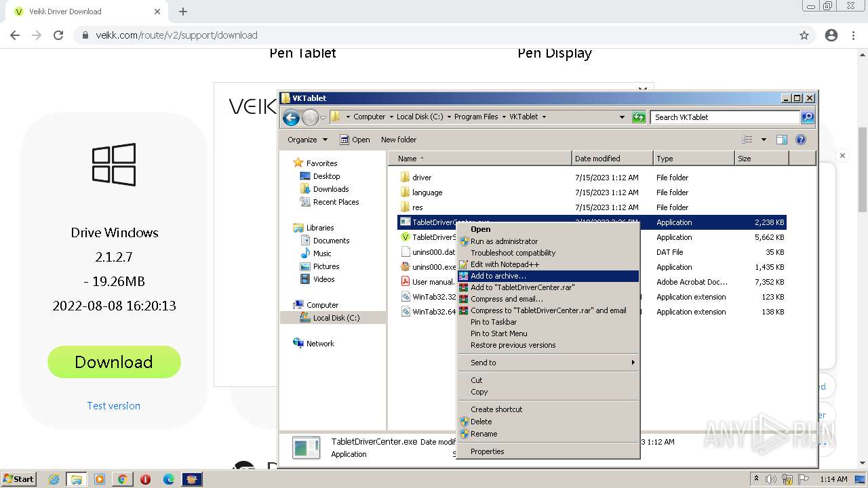Screen dimensions: 868x488
Task: Click the User manual PDF icon
Action: pos(405,282)
